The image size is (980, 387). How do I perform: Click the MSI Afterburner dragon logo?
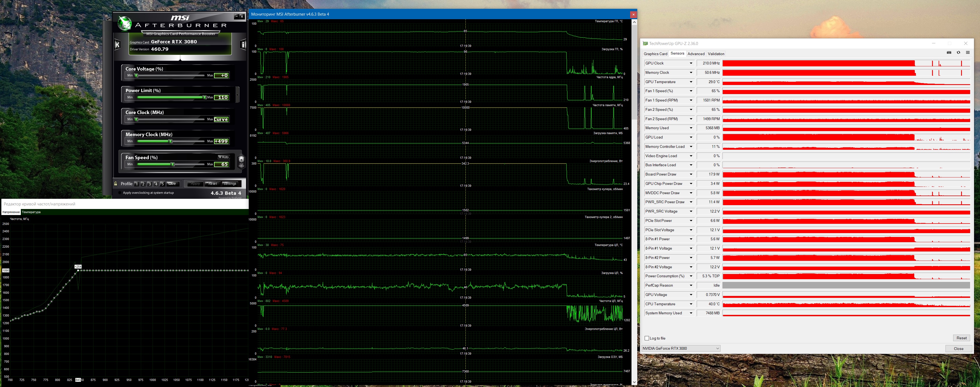pos(124,24)
